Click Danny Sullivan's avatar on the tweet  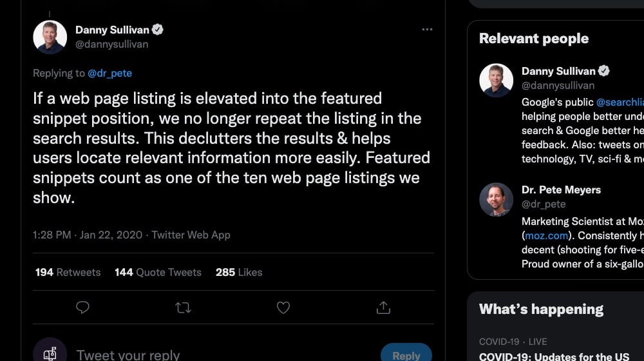click(x=50, y=37)
